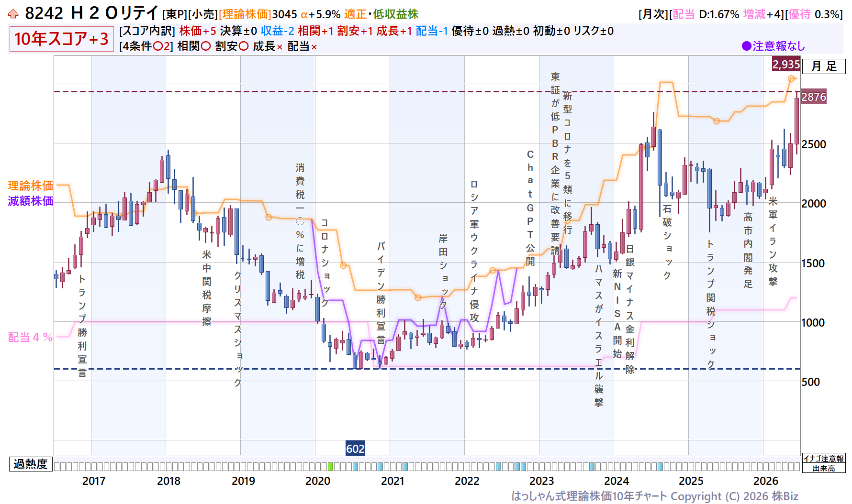
Task: Click the 米中関税摩擦 event annotation
Action: pos(207,288)
